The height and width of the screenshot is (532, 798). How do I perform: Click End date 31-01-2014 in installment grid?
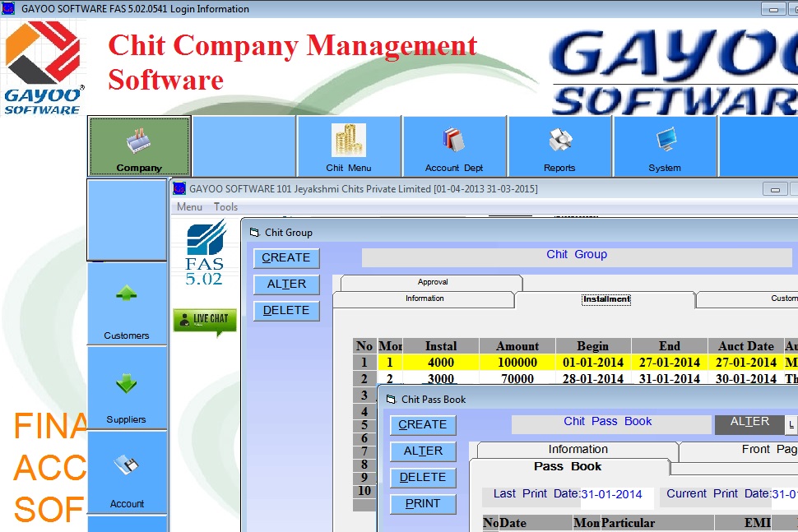[x=670, y=379]
